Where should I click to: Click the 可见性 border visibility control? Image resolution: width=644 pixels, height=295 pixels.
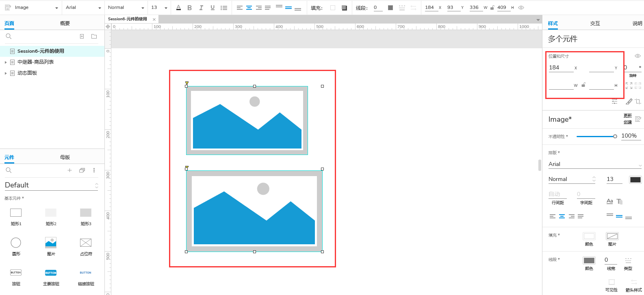pyautogui.click(x=611, y=285)
